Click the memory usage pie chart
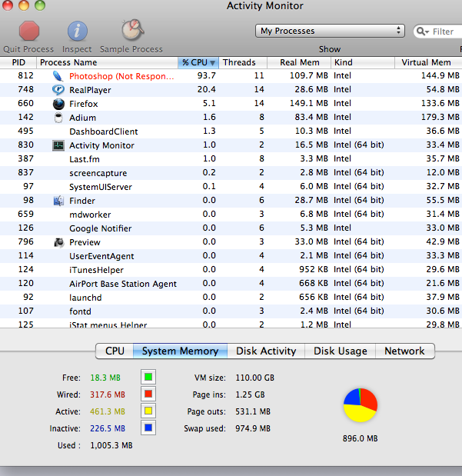The height and width of the screenshot is (476, 462). pos(361,405)
